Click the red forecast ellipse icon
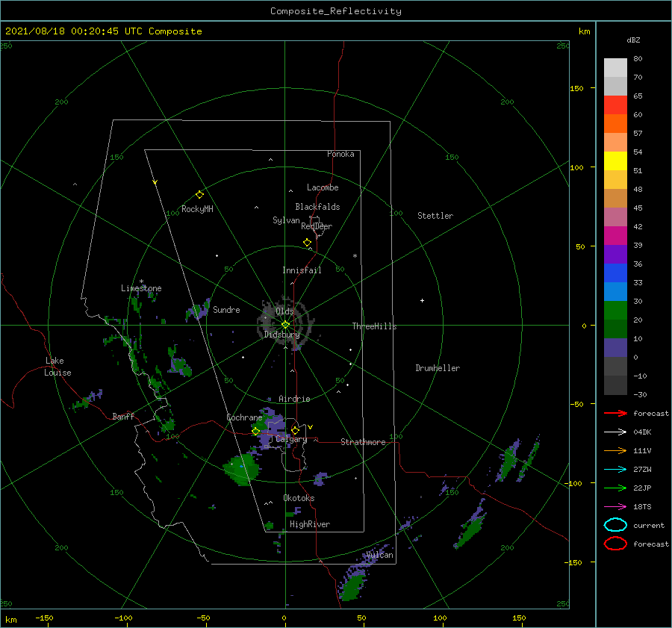The width and height of the screenshot is (672, 628). 615,544
